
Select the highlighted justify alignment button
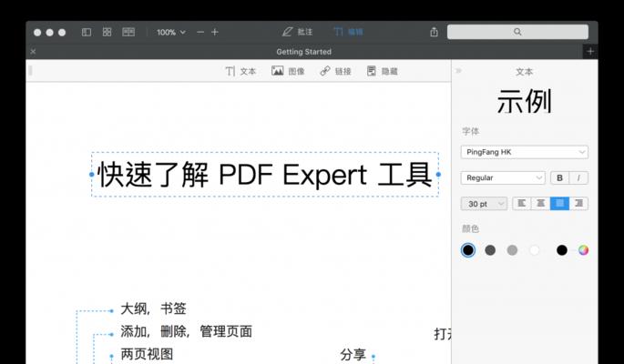[559, 204]
